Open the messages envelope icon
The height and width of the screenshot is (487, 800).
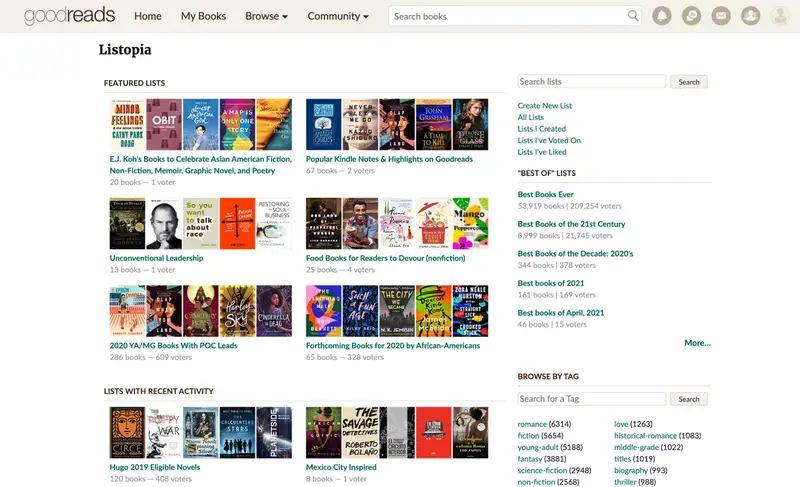point(721,16)
